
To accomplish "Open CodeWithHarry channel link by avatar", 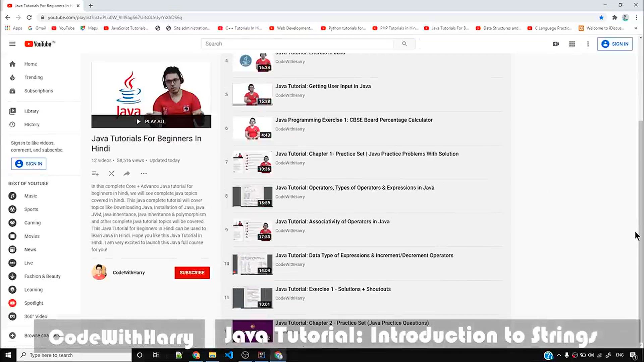I will [129, 273].
